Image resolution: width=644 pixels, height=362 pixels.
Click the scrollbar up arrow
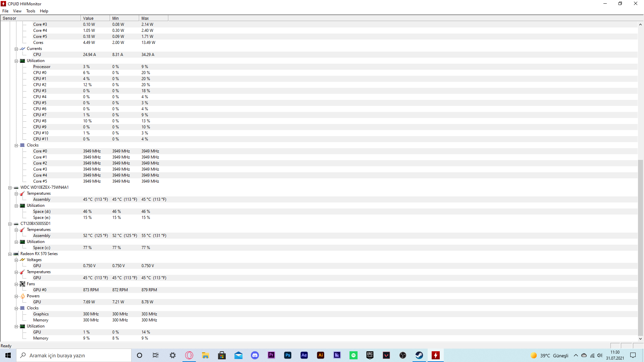click(x=640, y=24)
